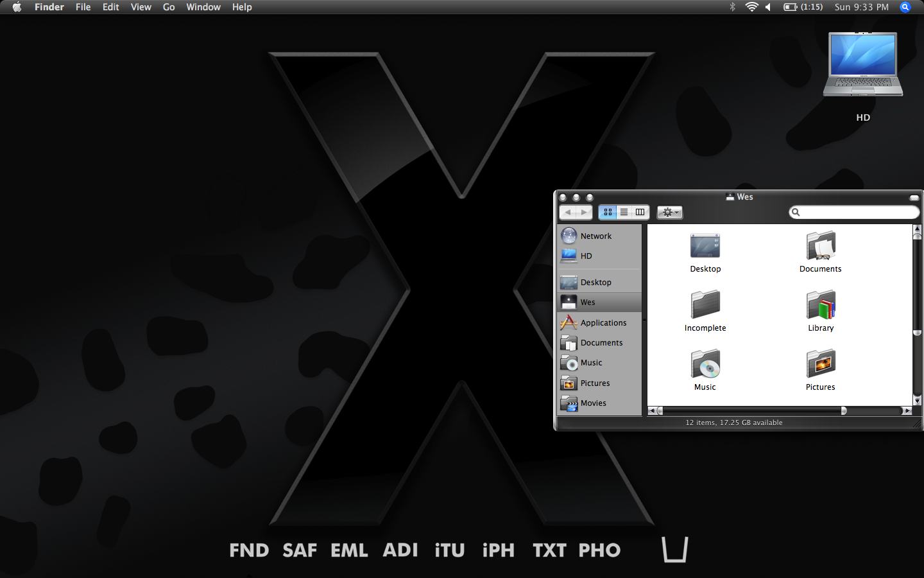This screenshot has width=924, height=578.
Task: Open the Window menu
Action: tap(203, 7)
